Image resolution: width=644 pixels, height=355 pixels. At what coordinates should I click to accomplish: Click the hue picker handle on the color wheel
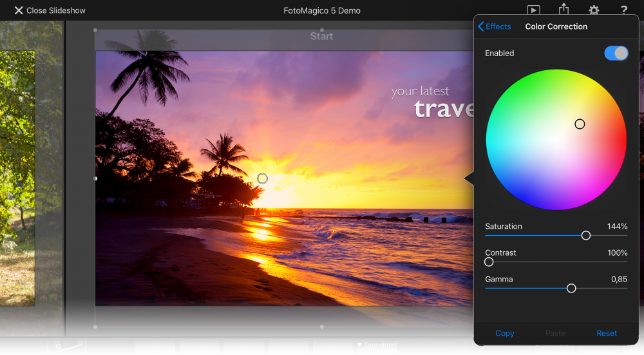(x=580, y=124)
